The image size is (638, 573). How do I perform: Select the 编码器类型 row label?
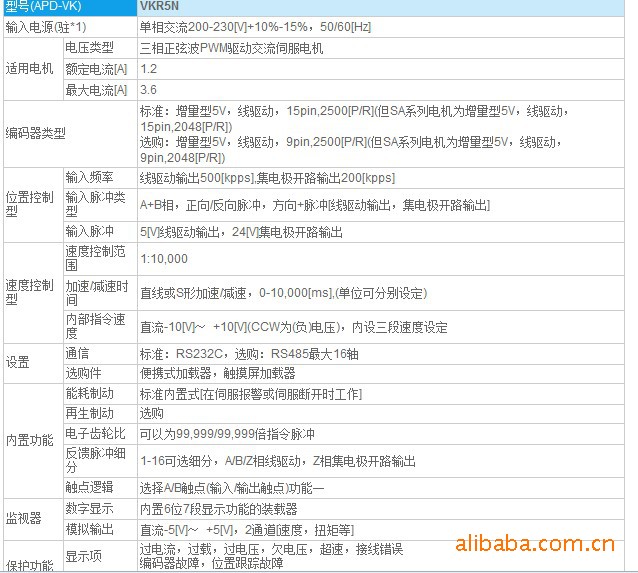35,134
